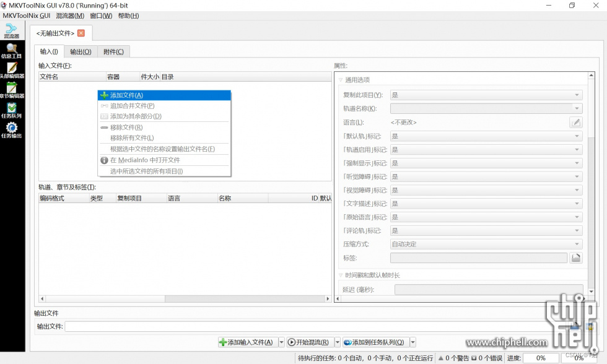607x364 pixels.
Task: Click the 0 个错误 errors indicator
Action: [487, 358]
